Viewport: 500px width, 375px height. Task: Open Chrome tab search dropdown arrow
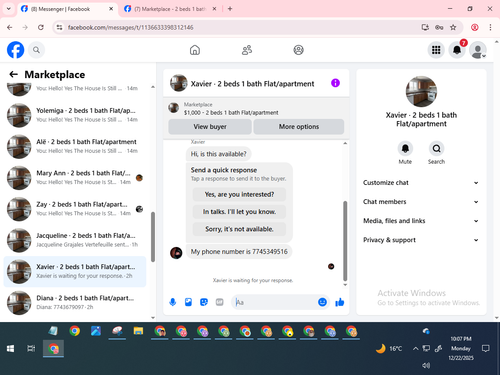click(9, 9)
